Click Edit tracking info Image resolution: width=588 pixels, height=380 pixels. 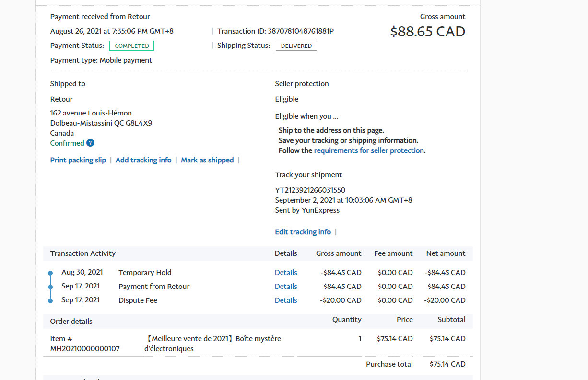pos(303,232)
